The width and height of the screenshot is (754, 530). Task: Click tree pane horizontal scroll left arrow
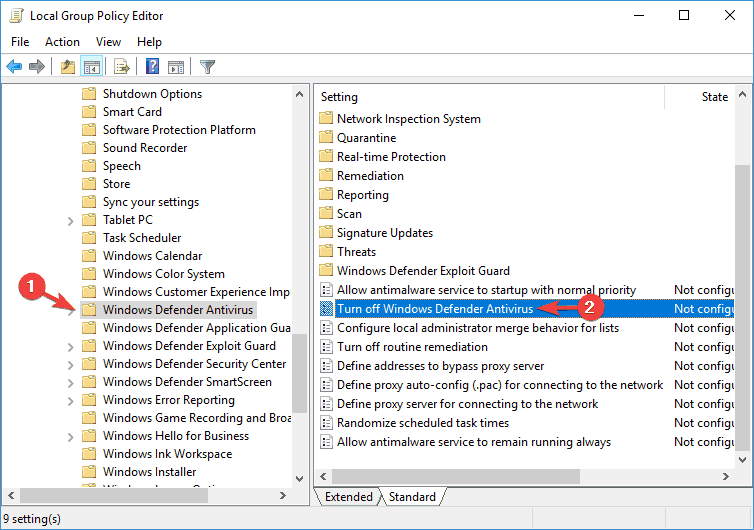pyautogui.click(x=11, y=495)
